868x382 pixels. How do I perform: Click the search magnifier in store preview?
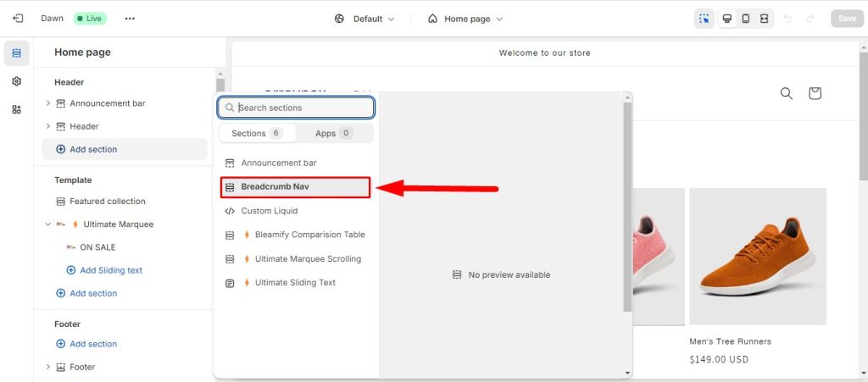tap(786, 93)
